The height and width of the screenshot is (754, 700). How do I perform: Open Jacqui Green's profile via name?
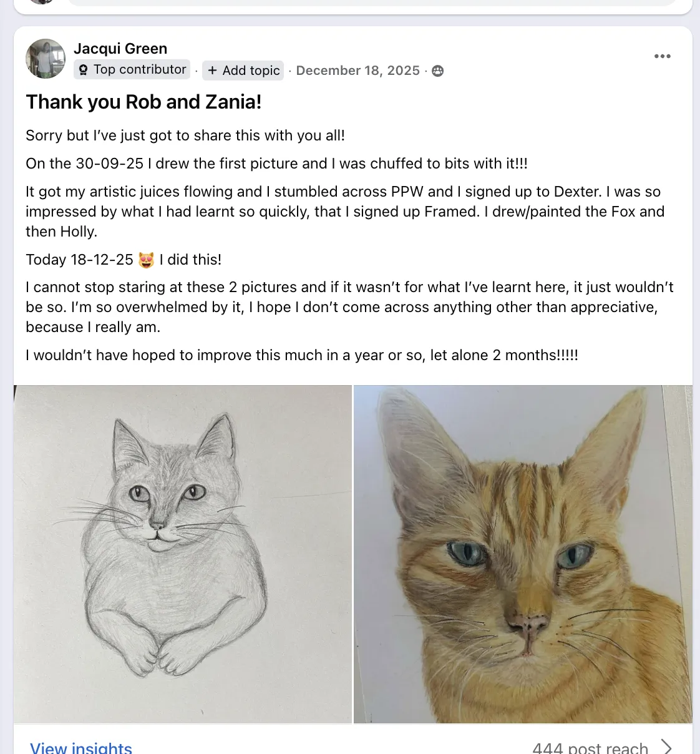tap(120, 49)
